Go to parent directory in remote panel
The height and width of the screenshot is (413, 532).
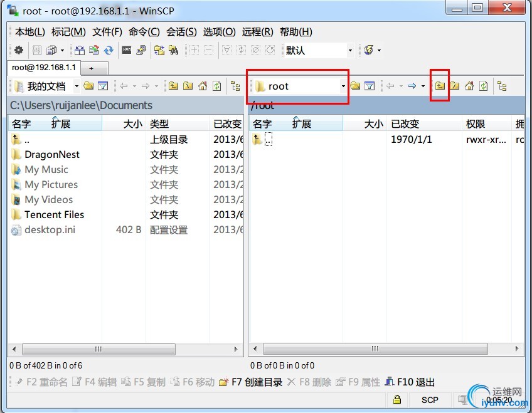pos(440,86)
